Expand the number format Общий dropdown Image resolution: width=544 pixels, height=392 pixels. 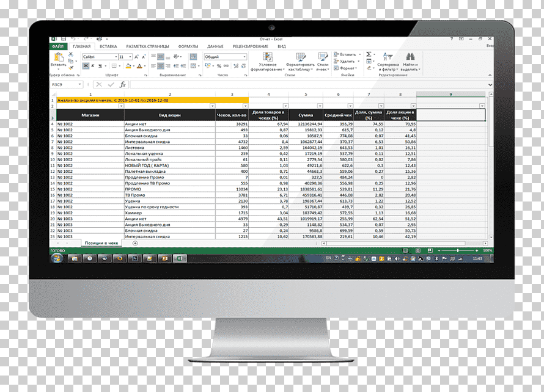point(244,57)
